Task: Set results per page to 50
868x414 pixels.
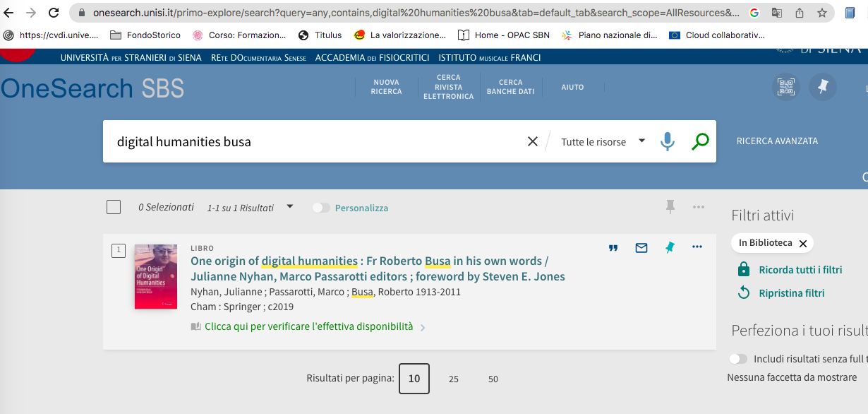Action: (493, 379)
